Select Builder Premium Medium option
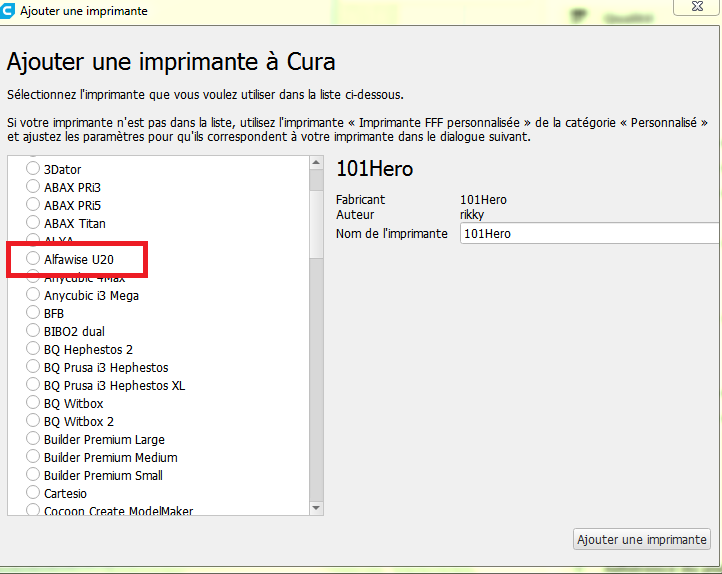722x574 pixels. coord(33,456)
